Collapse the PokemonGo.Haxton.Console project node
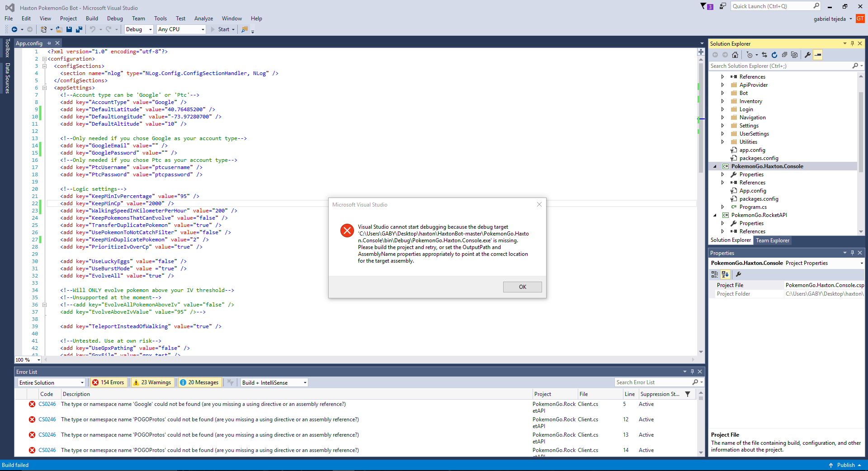This screenshot has width=868, height=471. click(715, 166)
